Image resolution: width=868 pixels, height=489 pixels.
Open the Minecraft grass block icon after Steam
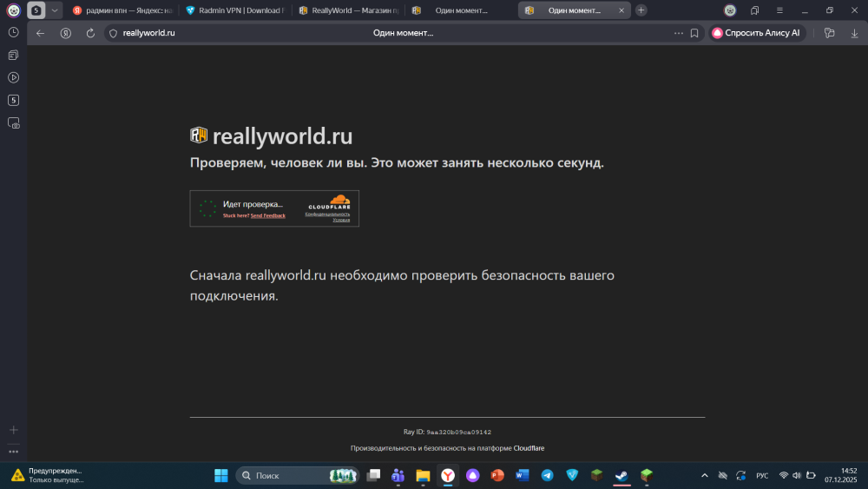click(x=647, y=475)
